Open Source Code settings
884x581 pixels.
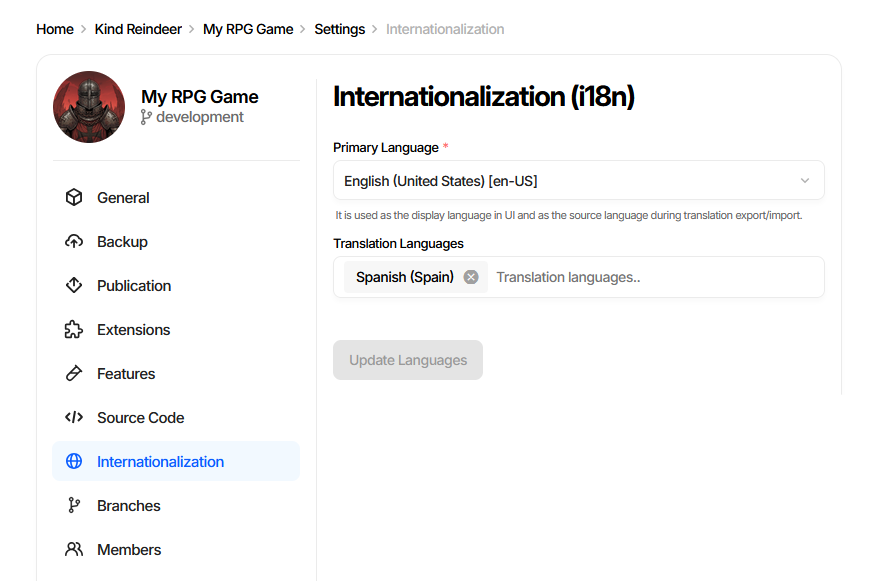tap(176, 417)
